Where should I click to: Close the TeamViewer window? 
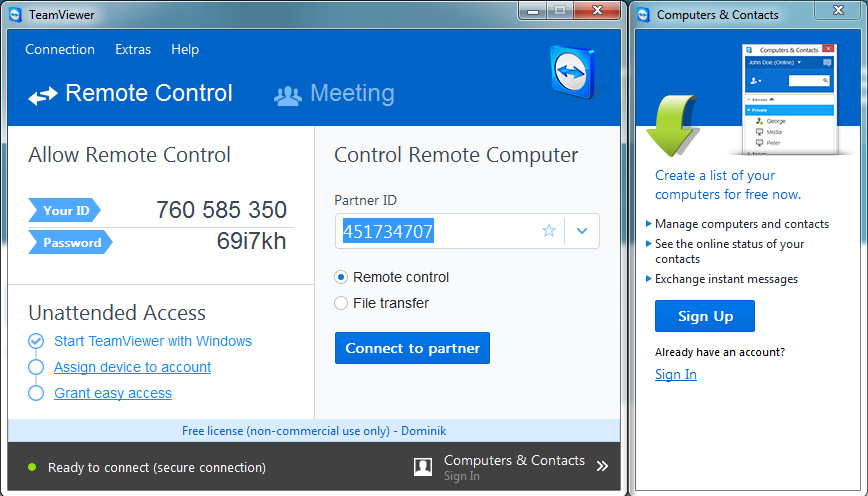click(597, 11)
